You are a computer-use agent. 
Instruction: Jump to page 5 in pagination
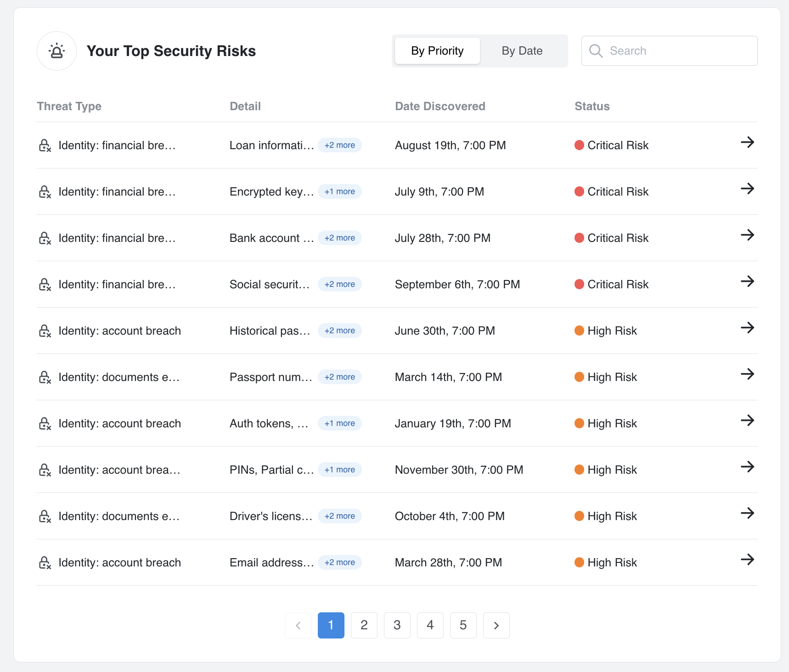click(x=463, y=625)
